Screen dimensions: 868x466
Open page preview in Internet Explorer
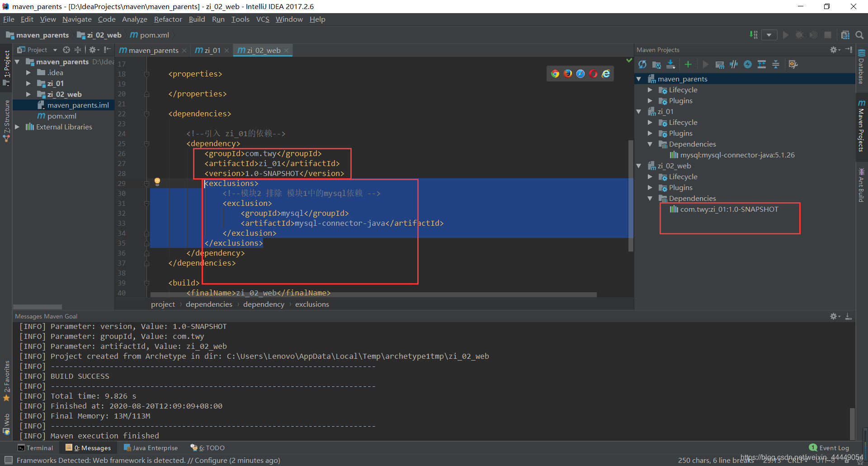pyautogui.click(x=606, y=74)
